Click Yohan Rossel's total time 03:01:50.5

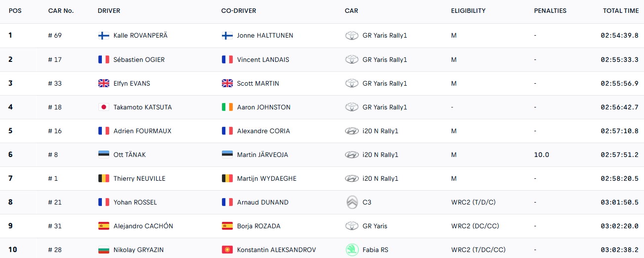620,202
